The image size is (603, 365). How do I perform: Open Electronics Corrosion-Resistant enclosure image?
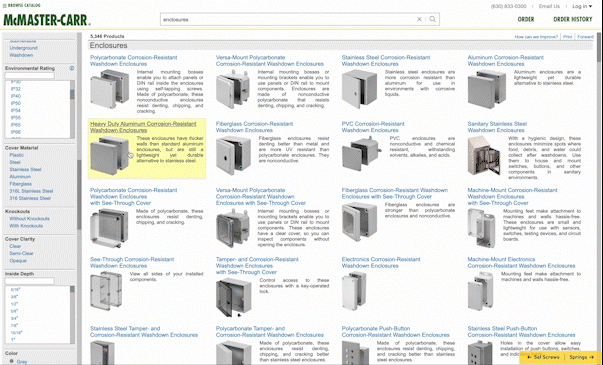[354, 291]
